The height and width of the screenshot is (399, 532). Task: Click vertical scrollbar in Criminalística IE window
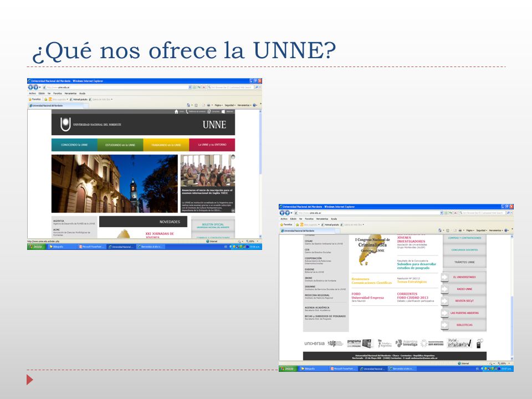[511, 298]
